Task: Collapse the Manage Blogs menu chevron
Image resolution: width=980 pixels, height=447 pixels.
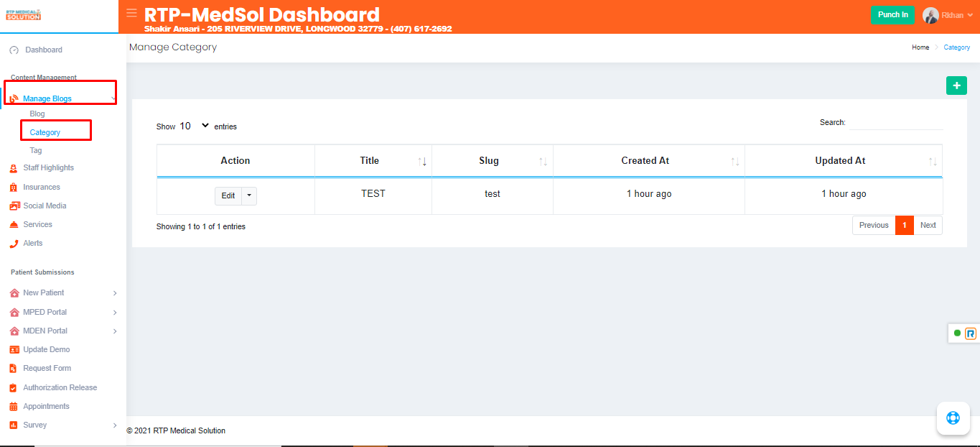Action: pos(113,98)
